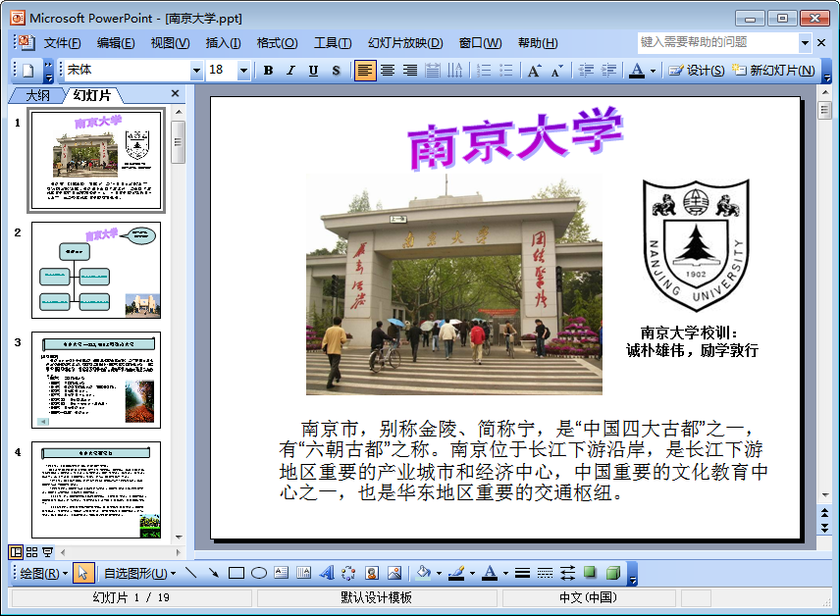Click Decrease Font Size icon

[x=556, y=71]
